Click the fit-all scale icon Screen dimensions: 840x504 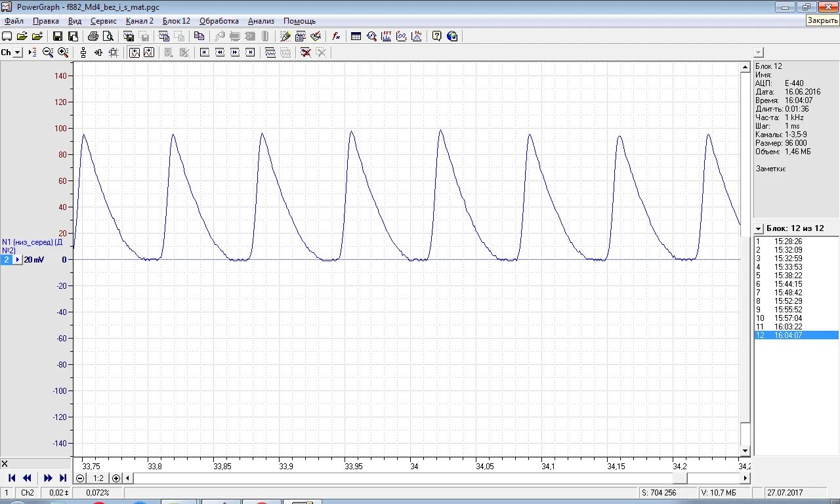click(x=114, y=52)
